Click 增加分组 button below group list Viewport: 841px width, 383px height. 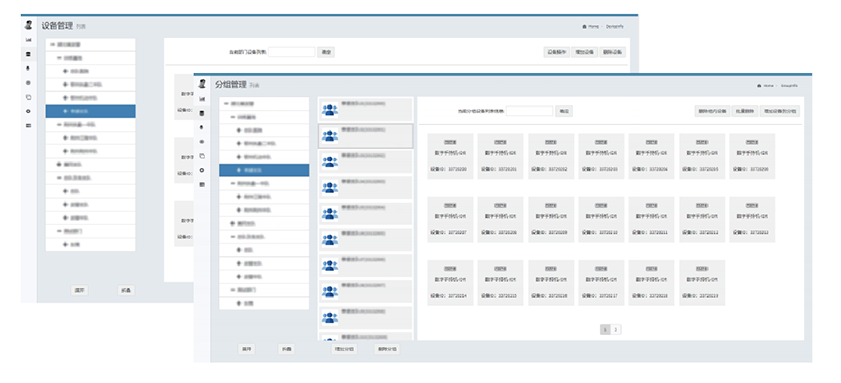[x=344, y=349]
